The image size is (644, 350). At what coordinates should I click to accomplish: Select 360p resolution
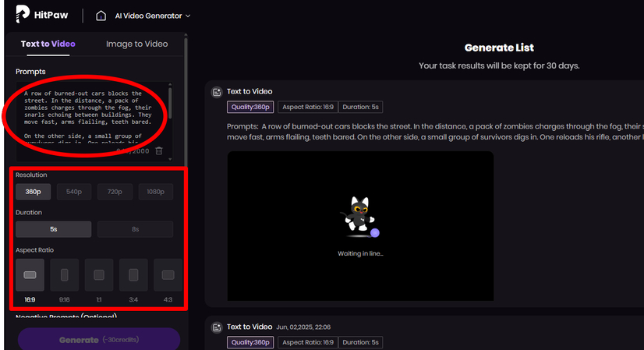pos(33,192)
